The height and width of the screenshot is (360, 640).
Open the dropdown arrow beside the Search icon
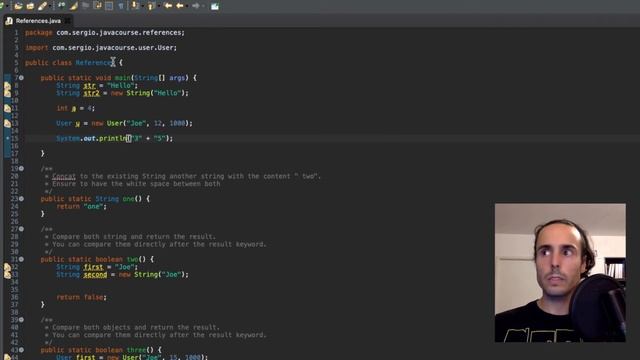[50, 6]
